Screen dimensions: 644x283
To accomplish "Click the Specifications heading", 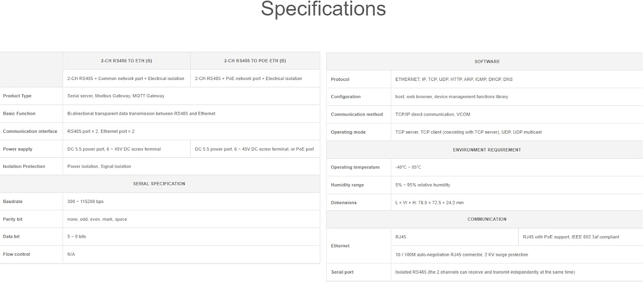I will (x=323, y=9).
